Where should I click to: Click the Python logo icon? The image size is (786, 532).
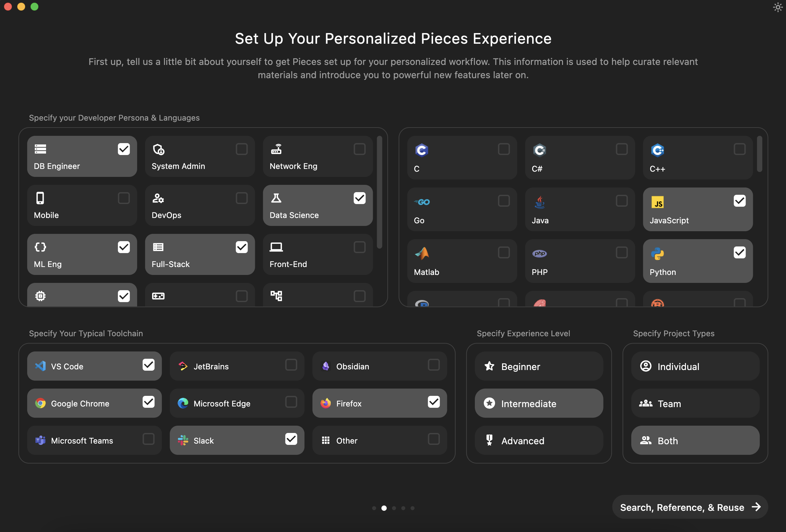tap(657, 254)
